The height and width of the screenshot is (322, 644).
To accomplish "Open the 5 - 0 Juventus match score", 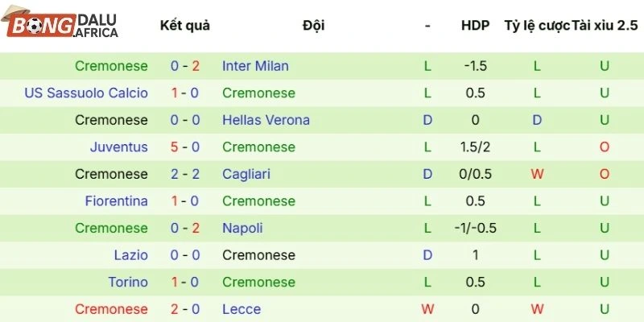I will 185,147.
